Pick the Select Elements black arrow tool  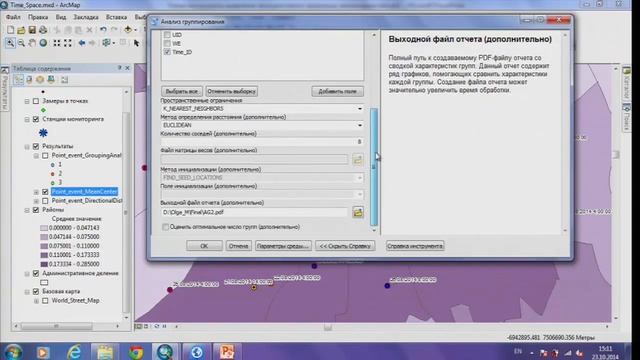pos(136,43)
